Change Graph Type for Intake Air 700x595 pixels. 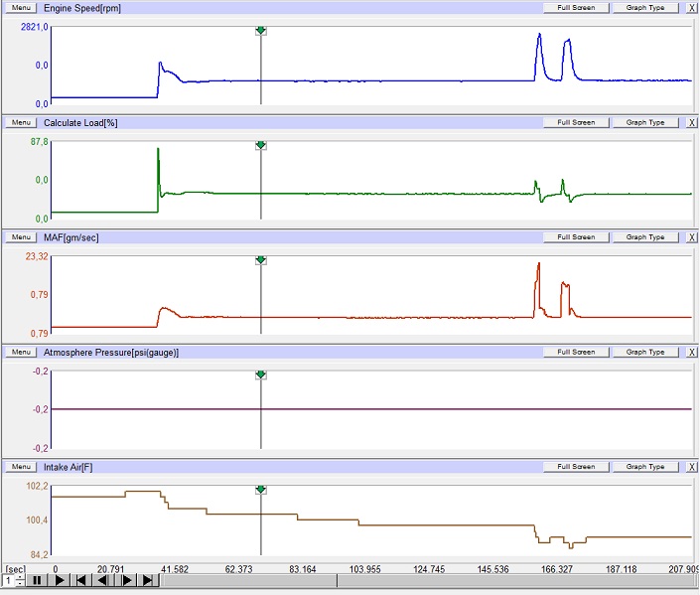click(x=645, y=467)
